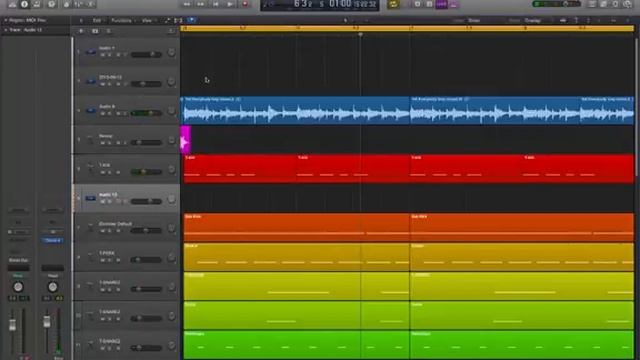Select the first red T-Kit region

(x=240, y=169)
